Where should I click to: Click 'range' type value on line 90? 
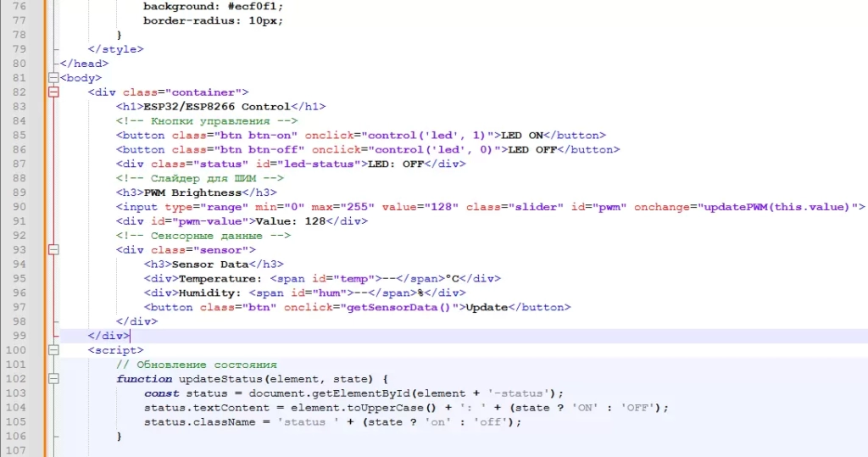[224, 207]
